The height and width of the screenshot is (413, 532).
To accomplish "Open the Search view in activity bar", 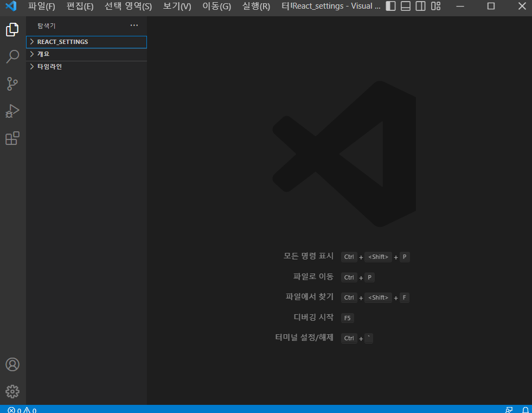I will [x=12, y=57].
